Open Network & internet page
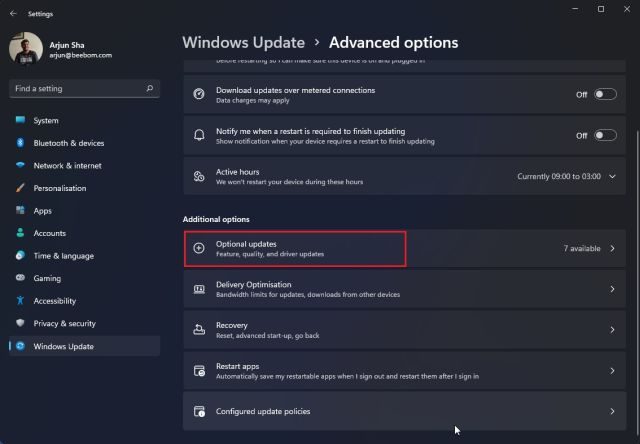 84,165
